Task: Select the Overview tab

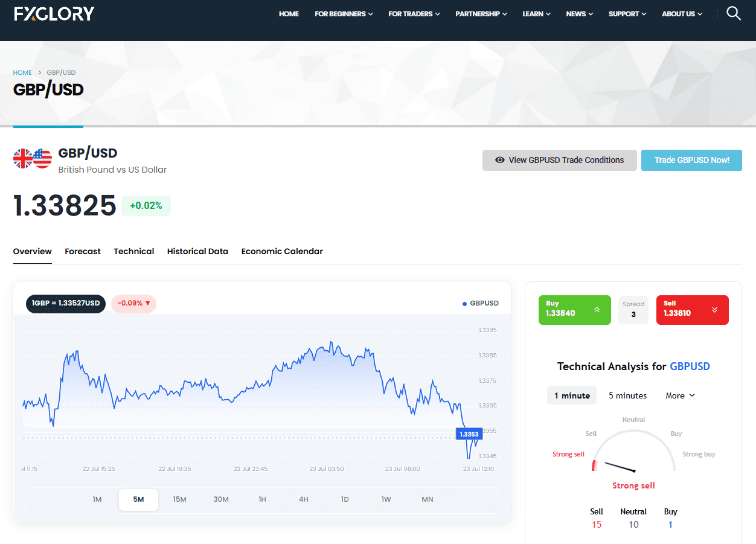Action: [x=33, y=251]
